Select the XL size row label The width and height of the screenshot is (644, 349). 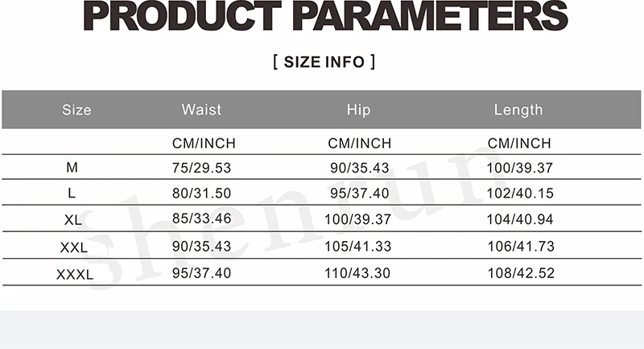73,220
